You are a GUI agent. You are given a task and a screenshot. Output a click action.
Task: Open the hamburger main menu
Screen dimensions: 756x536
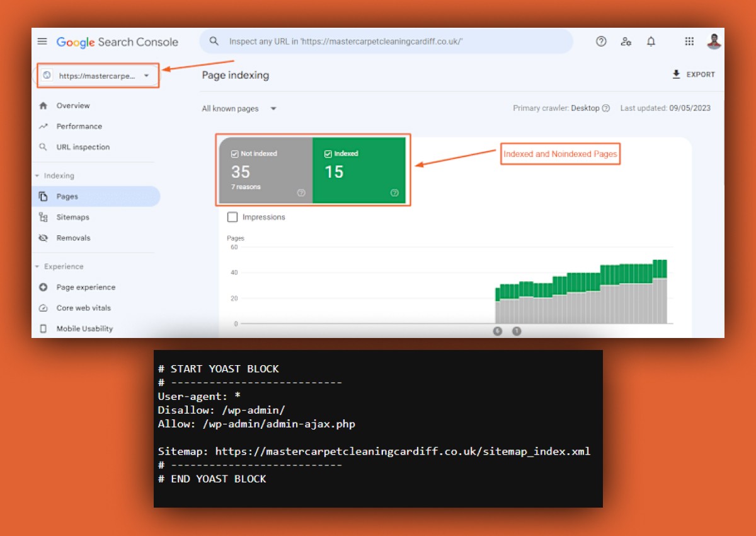tap(42, 42)
